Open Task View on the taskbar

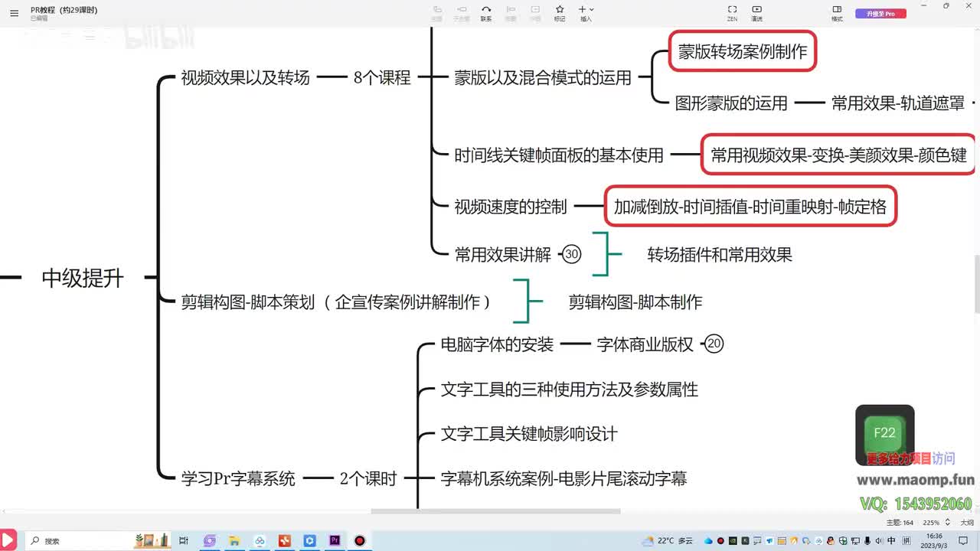coord(184,540)
